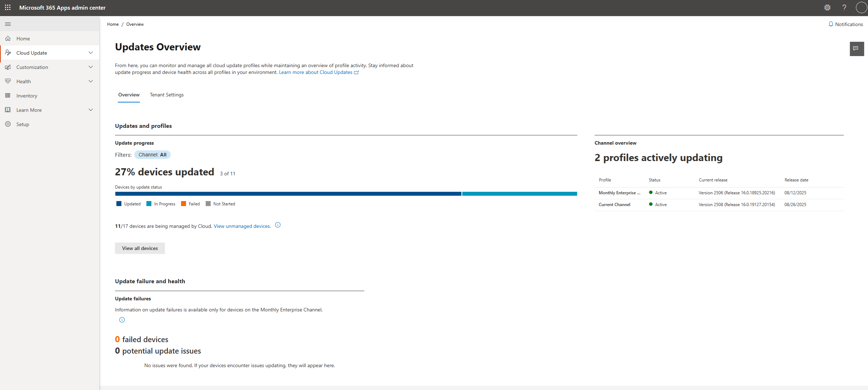The width and height of the screenshot is (868, 390).
Task: Open the Channel: All filter
Action: coord(152,155)
